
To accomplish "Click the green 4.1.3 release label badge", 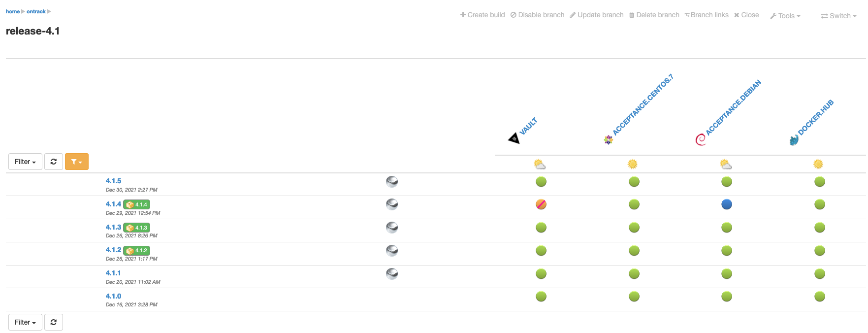I will click(136, 228).
